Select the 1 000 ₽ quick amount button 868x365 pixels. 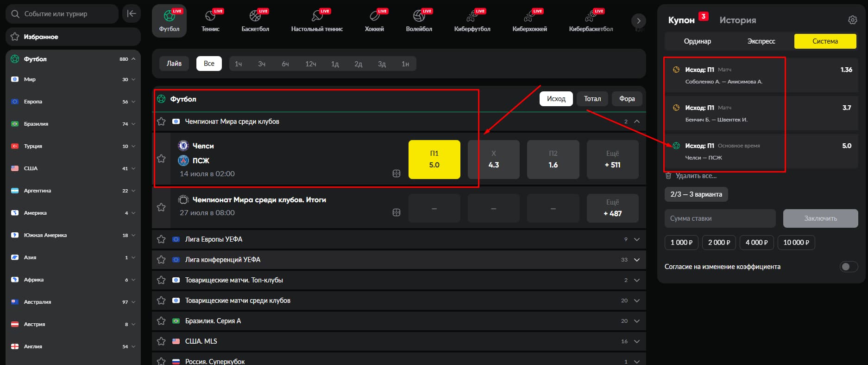(681, 243)
